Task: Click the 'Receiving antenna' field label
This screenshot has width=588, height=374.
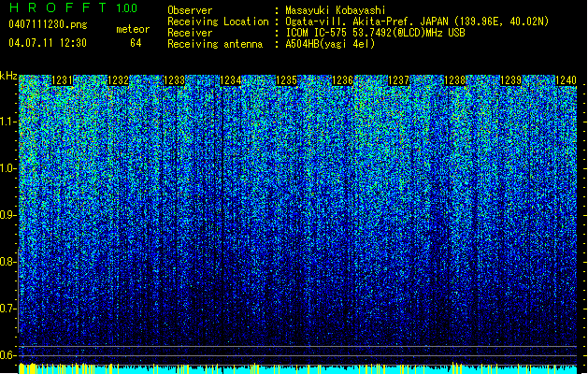Action: click(x=215, y=44)
